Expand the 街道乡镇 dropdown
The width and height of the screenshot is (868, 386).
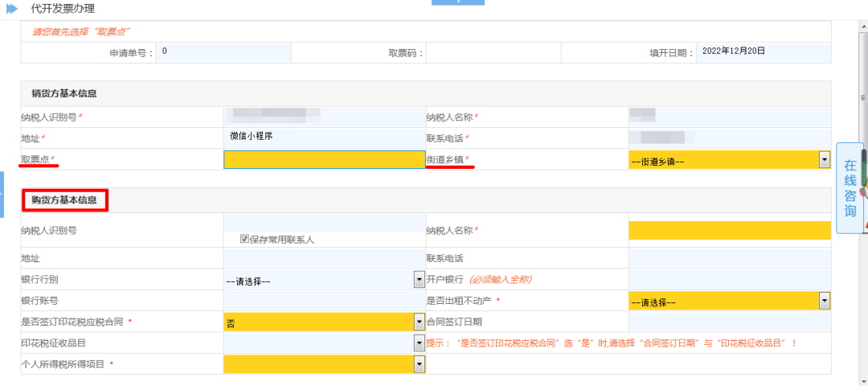(x=824, y=160)
